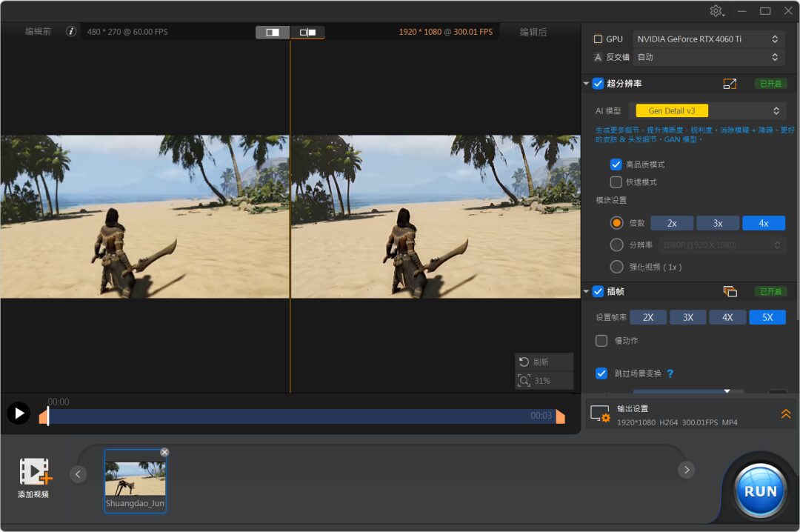Set frame rate to 4X
800x532 pixels.
point(727,317)
